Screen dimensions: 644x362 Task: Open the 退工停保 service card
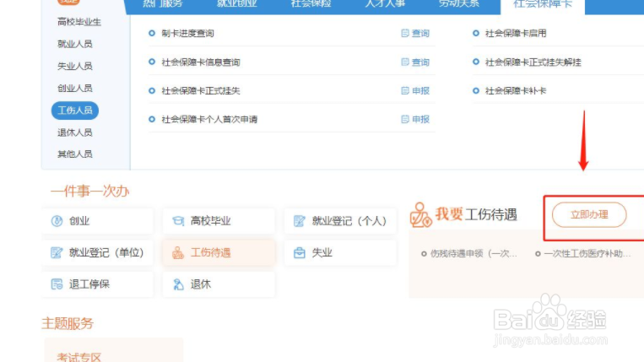pos(97,284)
